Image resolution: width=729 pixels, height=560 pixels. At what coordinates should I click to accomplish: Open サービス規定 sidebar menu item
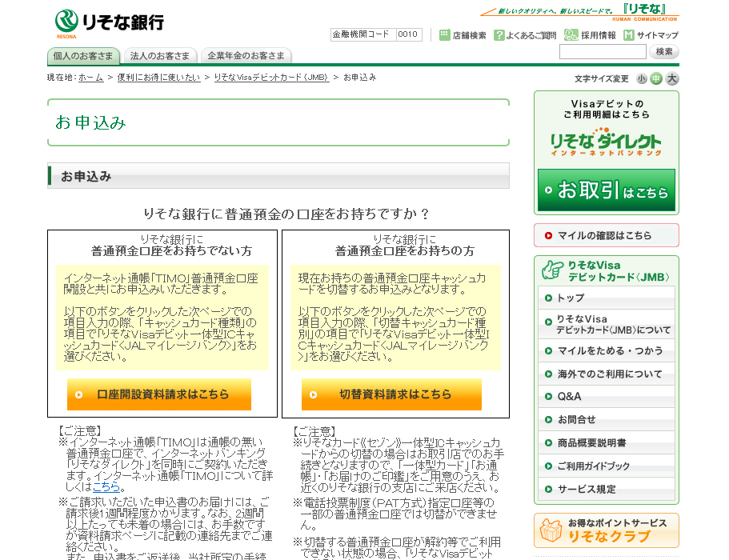pyautogui.click(x=607, y=489)
